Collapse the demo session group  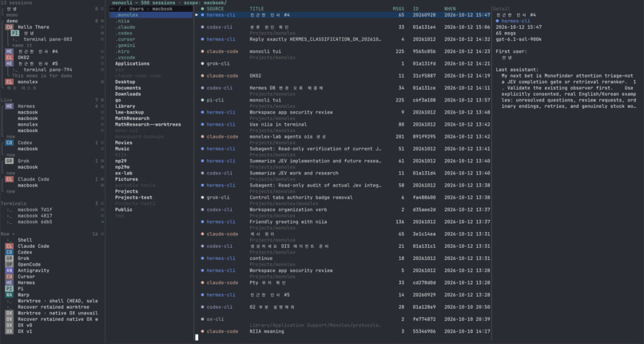[x=12, y=21]
